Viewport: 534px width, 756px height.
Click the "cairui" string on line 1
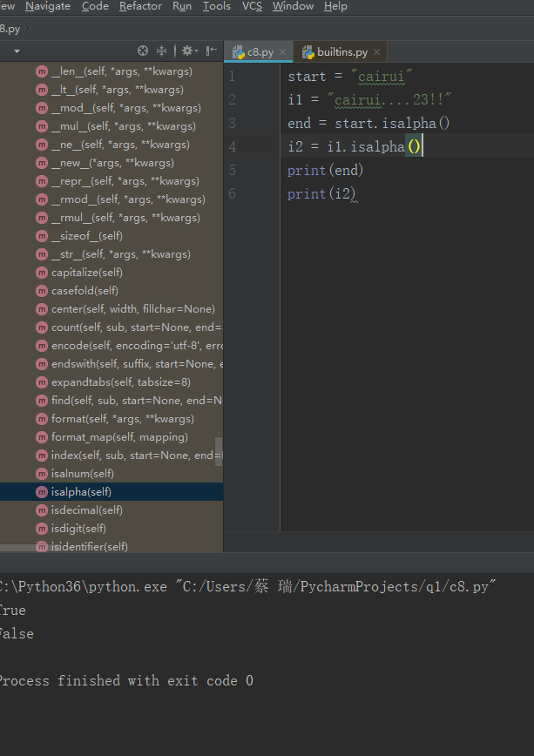381,76
